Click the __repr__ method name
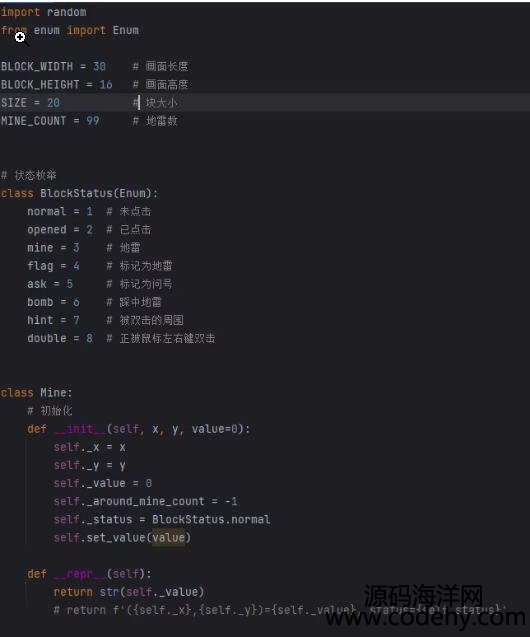The image size is (530, 637). point(80,574)
